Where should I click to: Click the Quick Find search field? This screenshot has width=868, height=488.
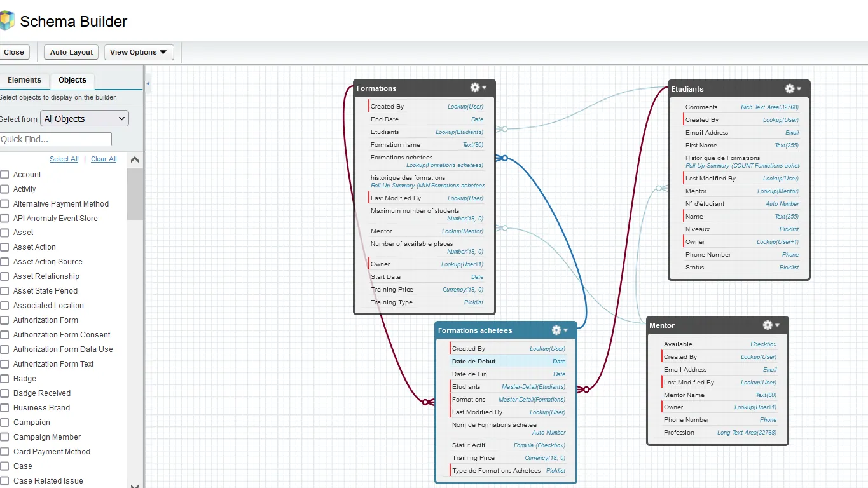coord(56,139)
